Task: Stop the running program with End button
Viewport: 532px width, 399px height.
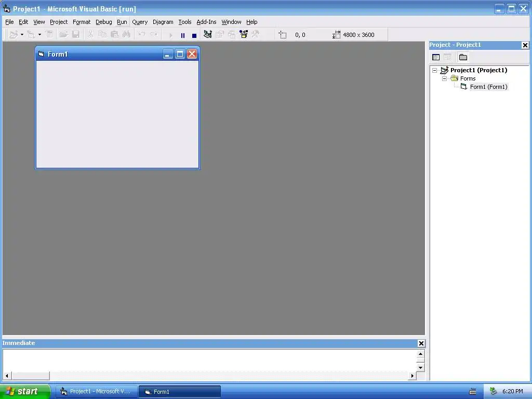Action: tap(194, 35)
